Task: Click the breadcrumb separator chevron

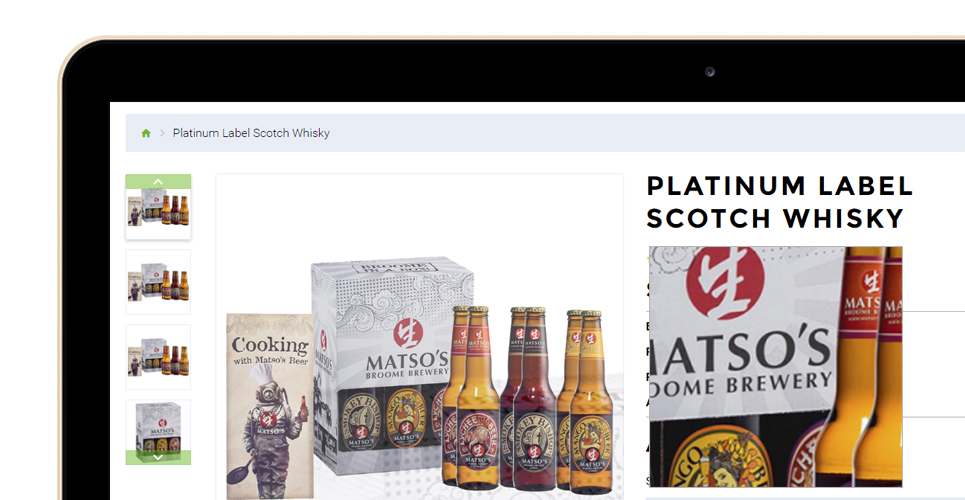Action: 162,133
